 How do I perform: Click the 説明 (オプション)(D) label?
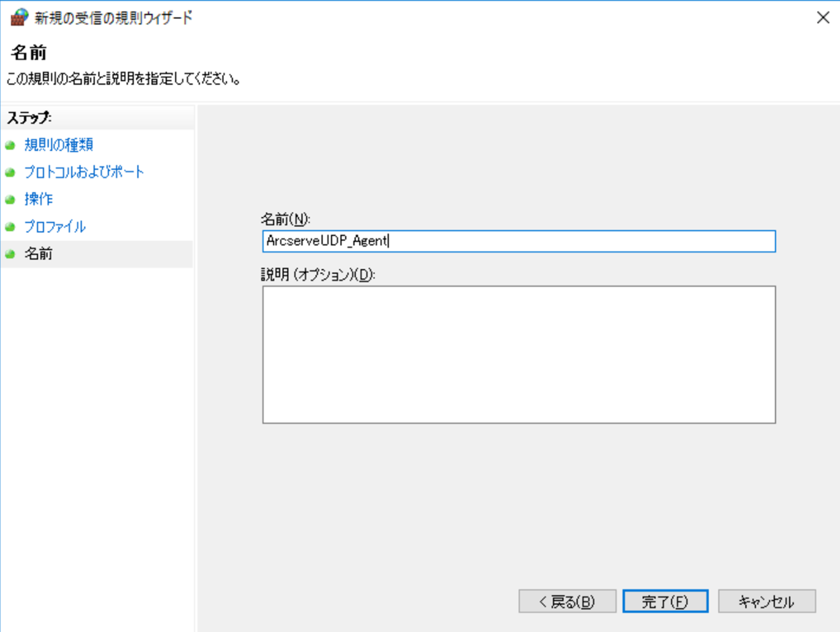318,275
